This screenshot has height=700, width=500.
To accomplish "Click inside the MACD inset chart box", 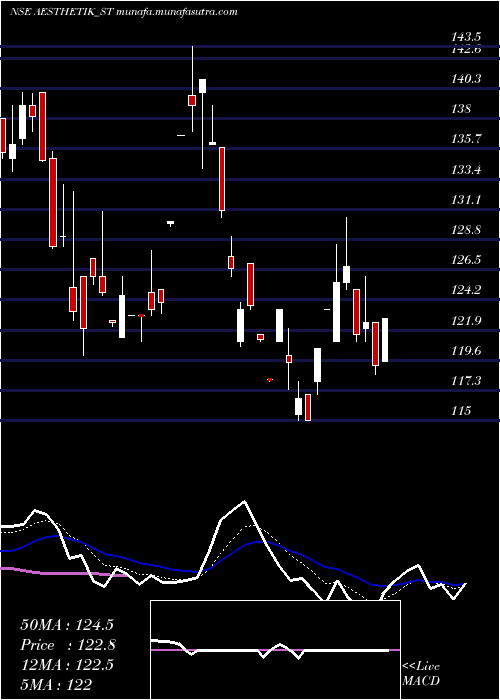I will pos(275,650).
